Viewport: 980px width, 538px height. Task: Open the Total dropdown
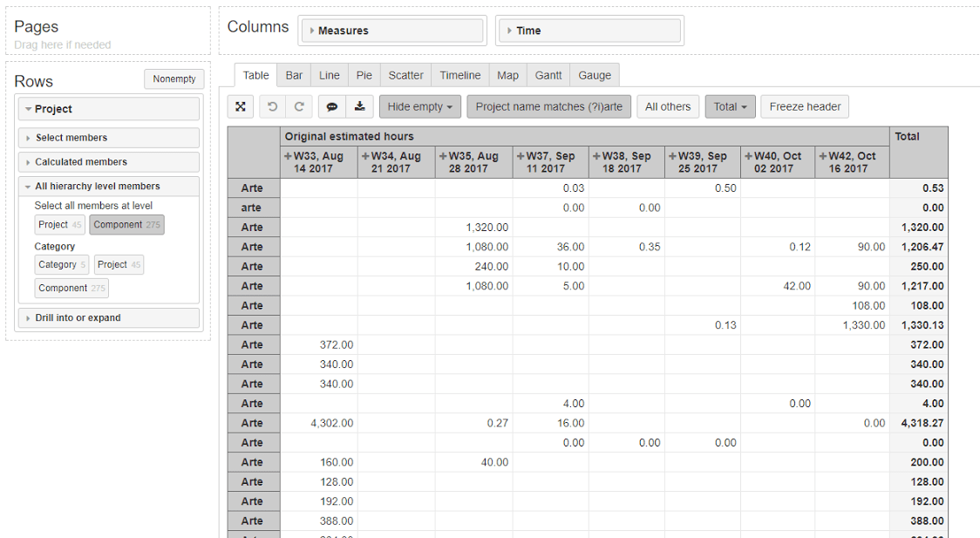[x=730, y=106]
